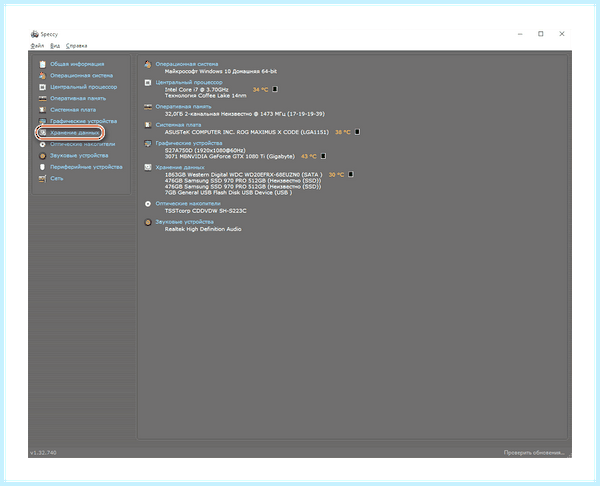600x486 pixels.
Task: Open the Вид menu
Action: (55, 46)
